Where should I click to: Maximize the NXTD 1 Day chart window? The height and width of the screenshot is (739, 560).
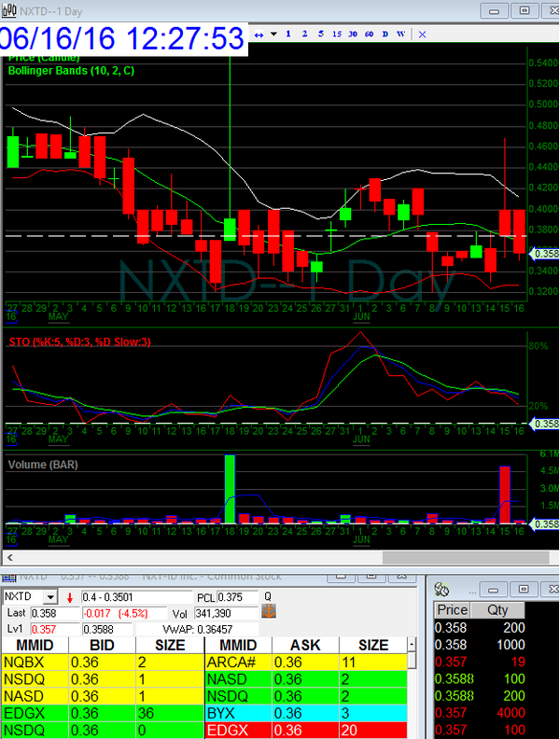(525, 10)
